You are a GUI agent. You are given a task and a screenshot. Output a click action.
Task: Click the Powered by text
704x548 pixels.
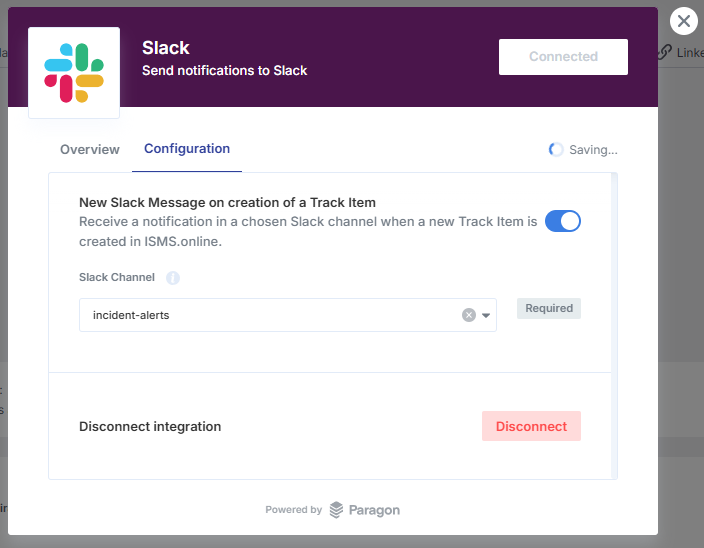(294, 510)
